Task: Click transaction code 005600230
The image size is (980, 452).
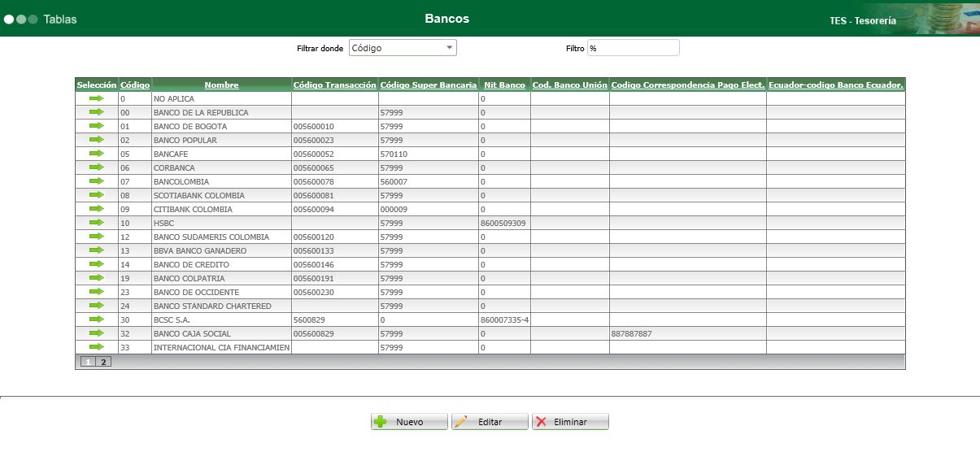Action: click(x=314, y=293)
